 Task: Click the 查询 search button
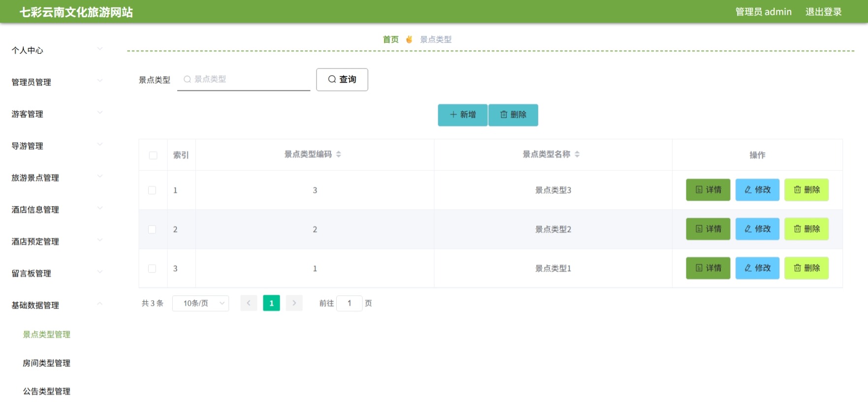(x=342, y=79)
